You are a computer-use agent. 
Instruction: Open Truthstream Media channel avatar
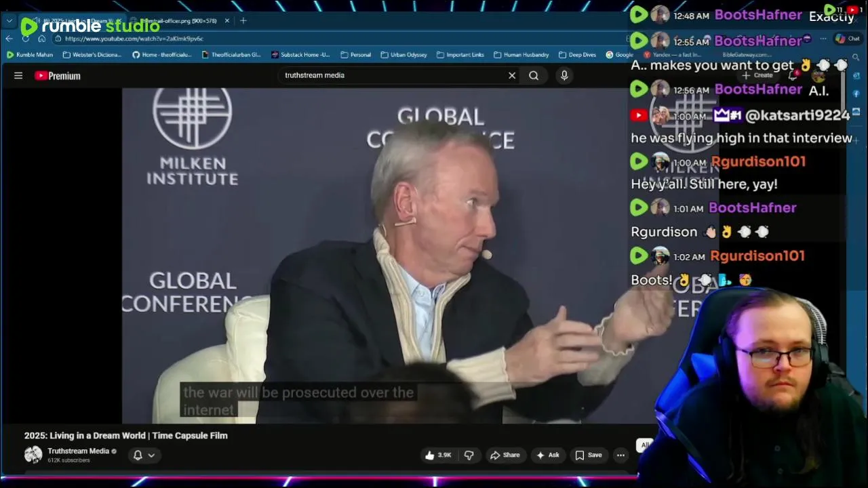(x=33, y=455)
